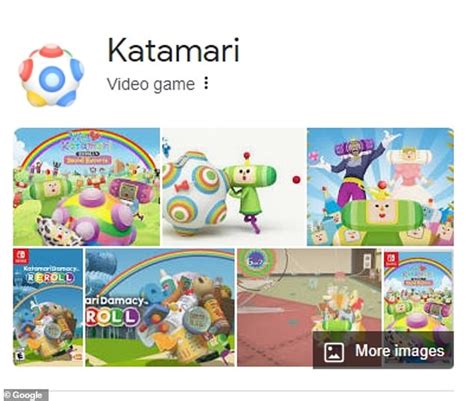Open the Katamari Damacy Reroll Switch box art
The image size is (474, 401).
point(48,307)
